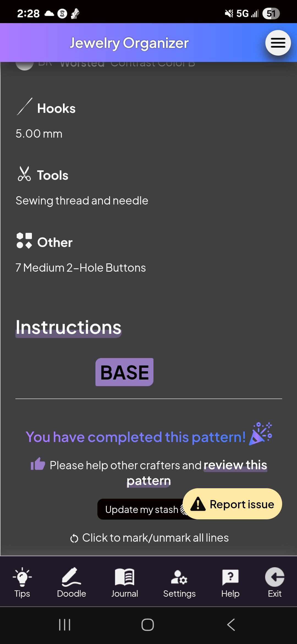The width and height of the screenshot is (297, 644).
Task: Open Tips from bottom bar
Action: pyautogui.click(x=22, y=582)
